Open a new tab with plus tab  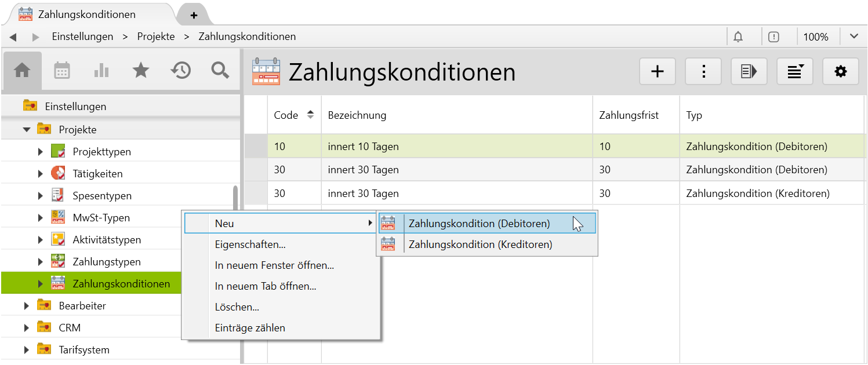click(194, 15)
